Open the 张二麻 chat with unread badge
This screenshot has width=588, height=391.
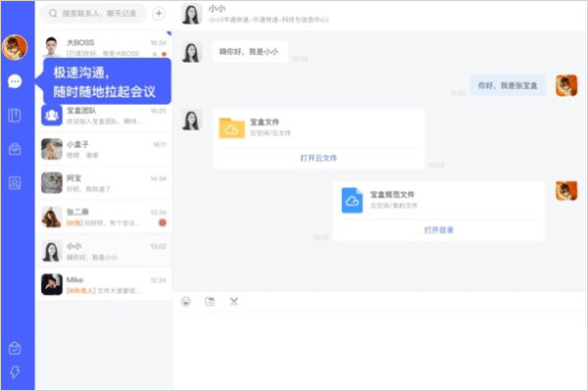(104, 217)
